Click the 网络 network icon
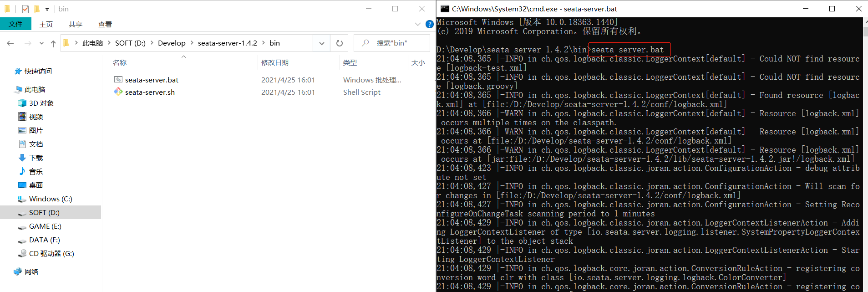 (18, 272)
